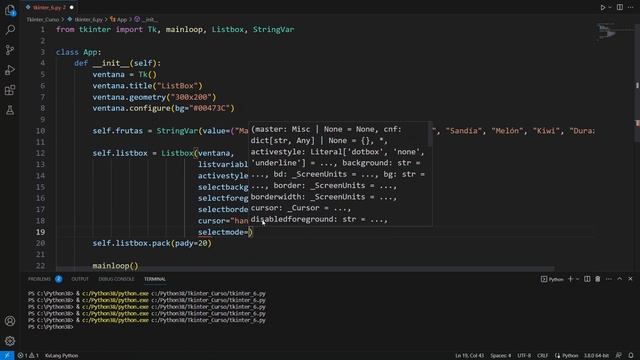This screenshot has width=640, height=360.
Task: Switch to the DEBUG CONSOLE tab
Action: point(116,279)
